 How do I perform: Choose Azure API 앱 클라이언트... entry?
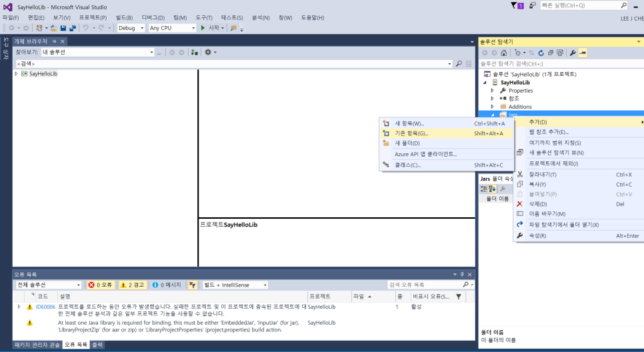(x=447, y=155)
